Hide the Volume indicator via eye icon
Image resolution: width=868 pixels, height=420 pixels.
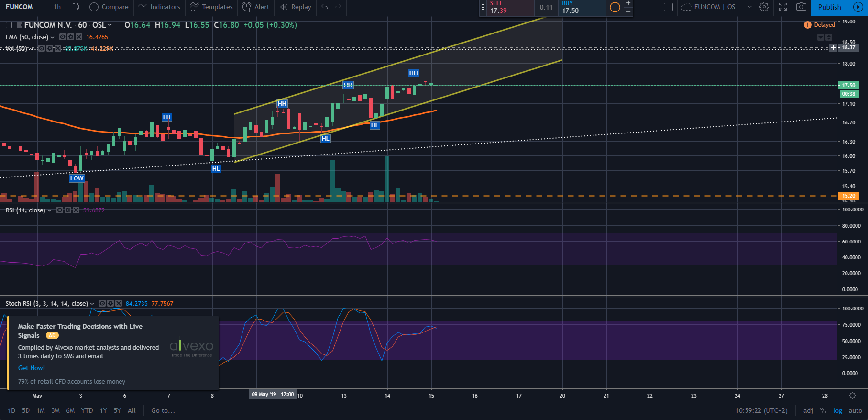point(42,48)
